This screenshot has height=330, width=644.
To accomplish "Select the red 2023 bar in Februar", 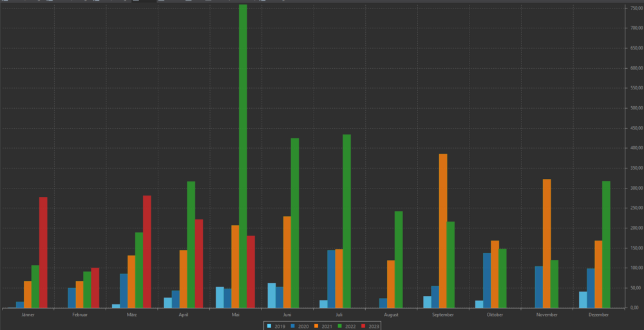I will pyautogui.click(x=95, y=288).
